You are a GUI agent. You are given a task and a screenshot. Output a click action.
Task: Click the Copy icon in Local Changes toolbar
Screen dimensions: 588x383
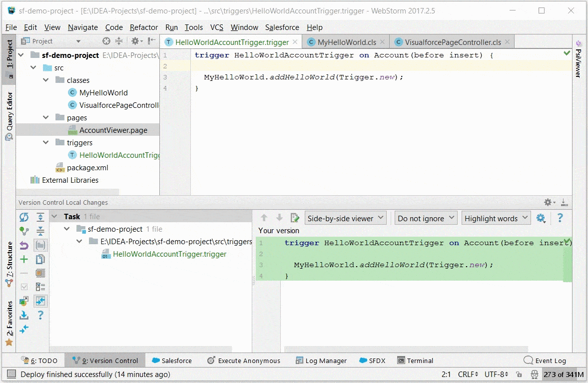tap(40, 259)
